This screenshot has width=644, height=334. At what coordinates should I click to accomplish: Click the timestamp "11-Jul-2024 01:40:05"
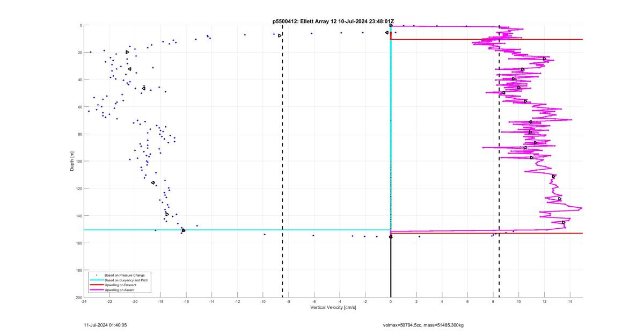105,325
